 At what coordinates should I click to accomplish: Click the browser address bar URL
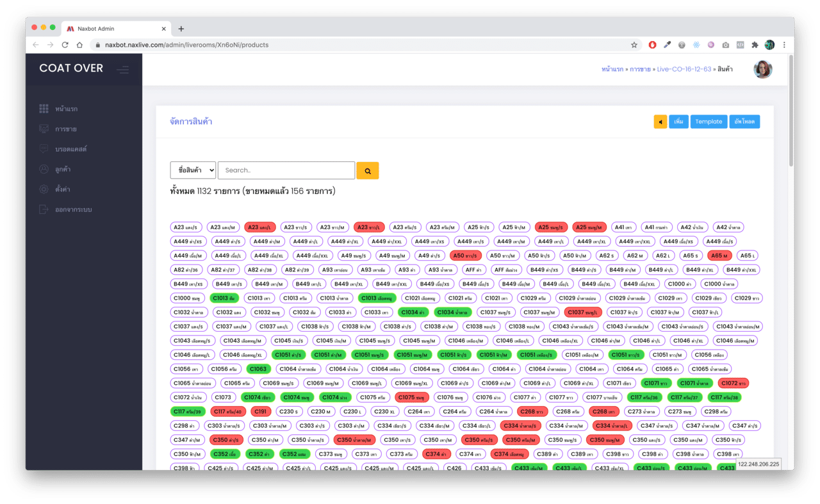(x=186, y=45)
